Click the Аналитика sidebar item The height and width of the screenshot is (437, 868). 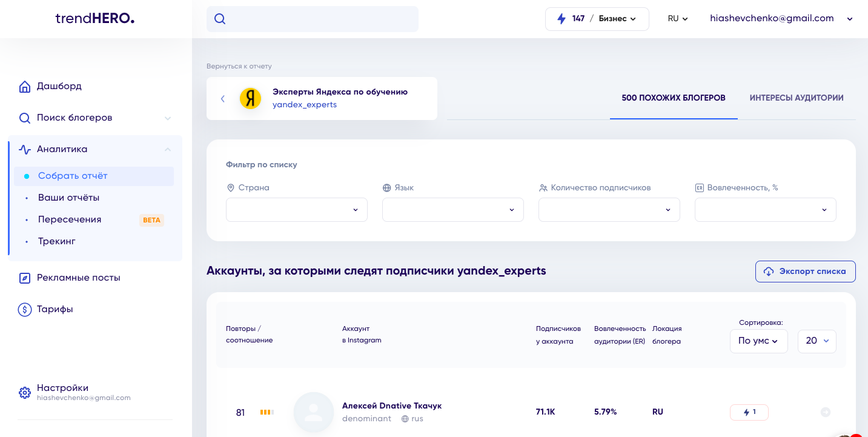tap(62, 149)
